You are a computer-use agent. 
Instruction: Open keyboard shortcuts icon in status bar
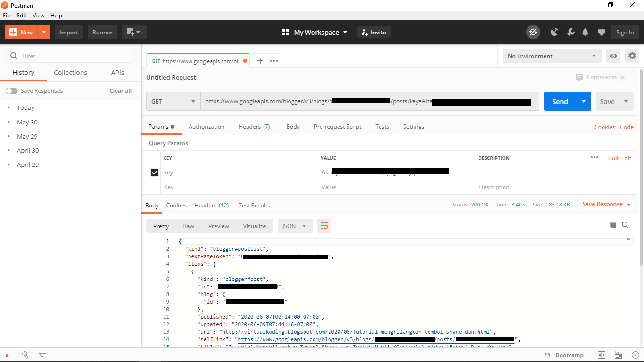click(x=618, y=355)
